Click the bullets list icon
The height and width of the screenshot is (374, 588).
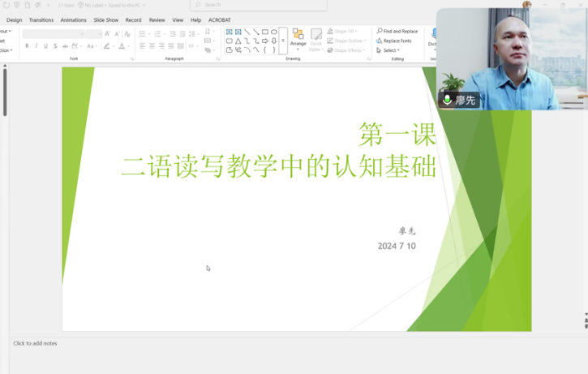(x=143, y=34)
